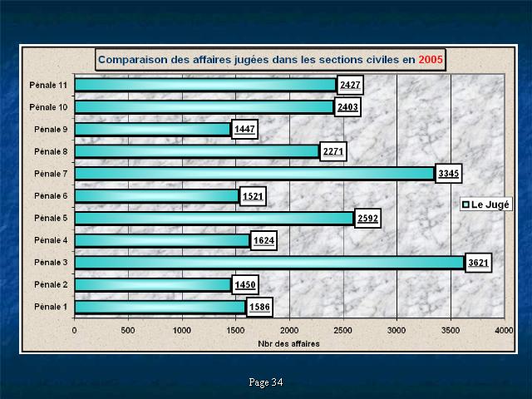Select the Pénale 7 axis label

click(x=51, y=174)
